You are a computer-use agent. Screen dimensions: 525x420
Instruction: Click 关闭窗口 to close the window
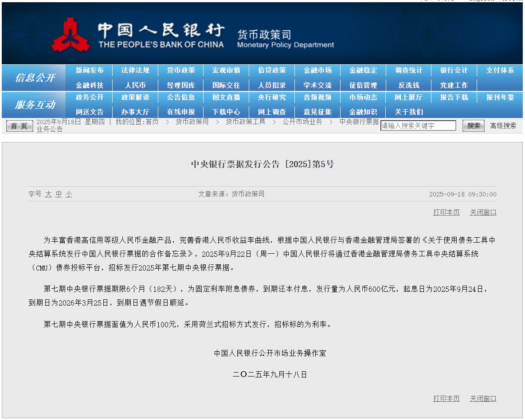point(483,212)
